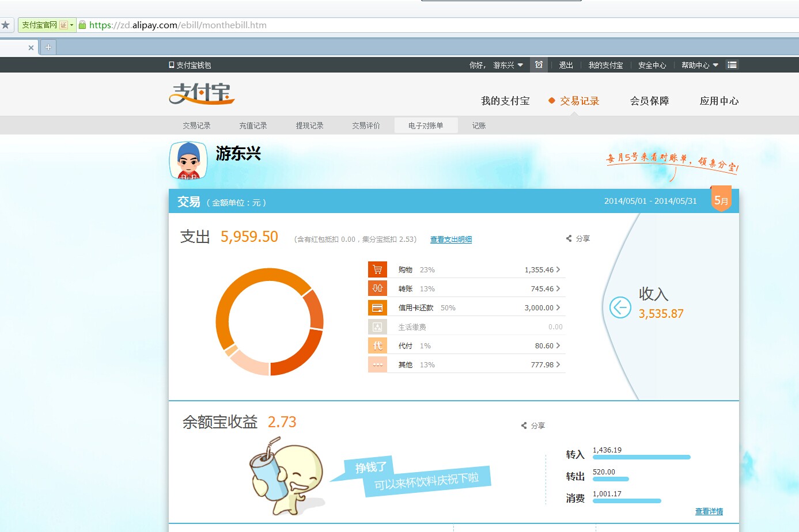Click the bookmark star in the address bar
The image size is (799, 532).
click(x=5, y=25)
